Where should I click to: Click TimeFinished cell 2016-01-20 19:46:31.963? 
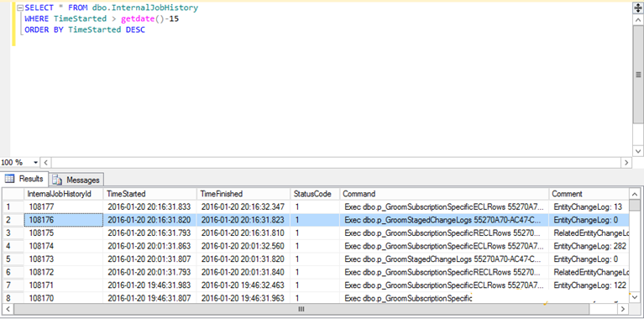click(243, 298)
